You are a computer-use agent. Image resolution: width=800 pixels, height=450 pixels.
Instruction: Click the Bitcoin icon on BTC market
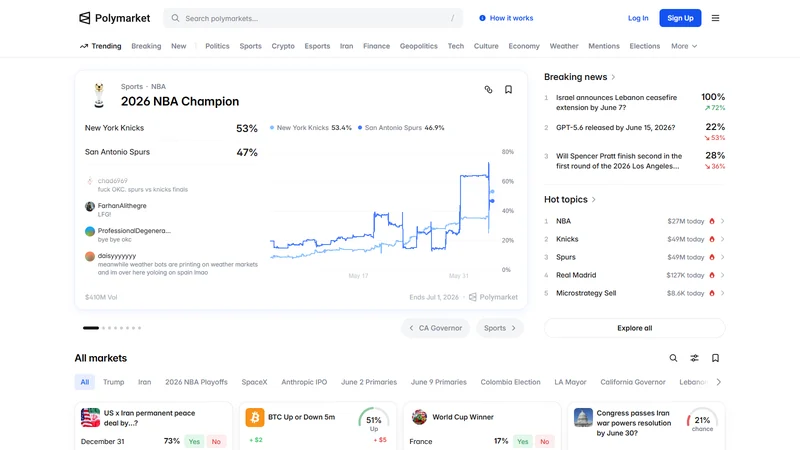tap(255, 417)
